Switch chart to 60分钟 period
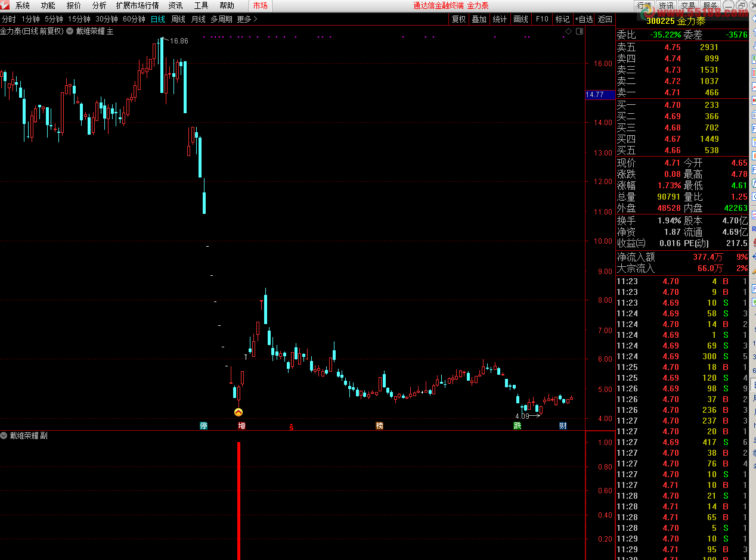756x560 pixels. [134, 19]
